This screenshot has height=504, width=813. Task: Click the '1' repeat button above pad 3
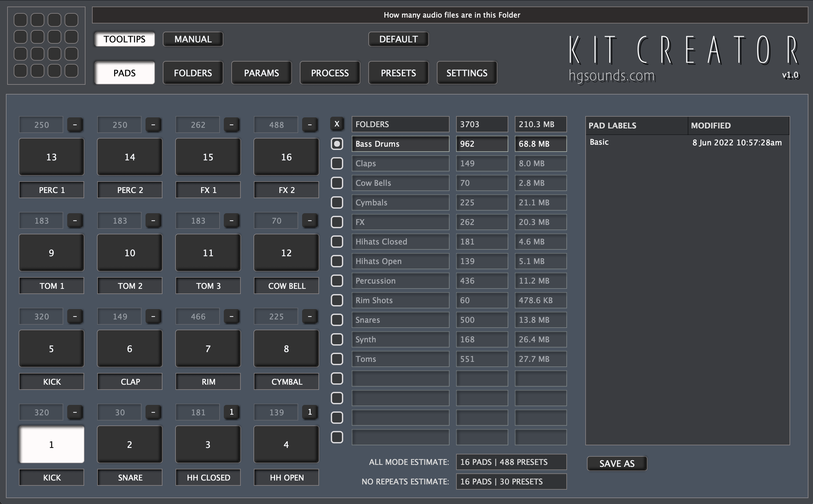tap(232, 412)
